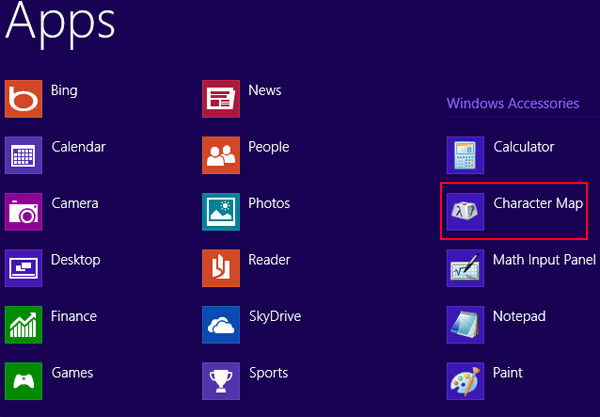Open the Calculator icon

465,155
